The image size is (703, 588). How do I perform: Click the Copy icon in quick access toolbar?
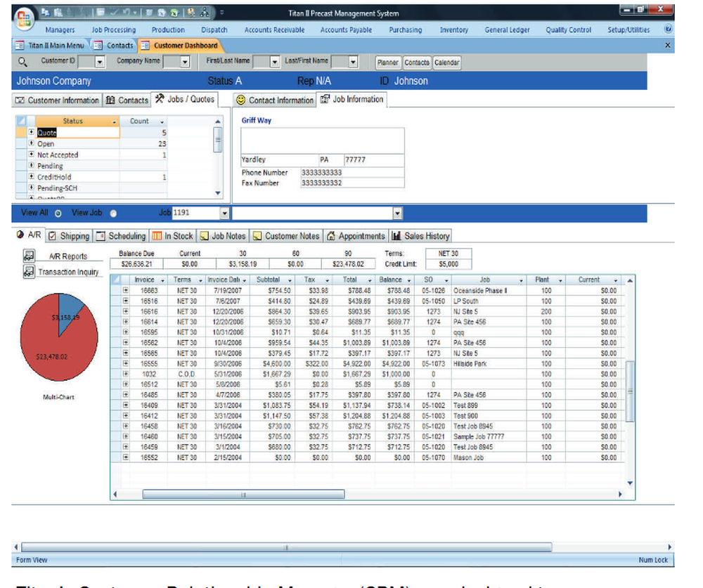[x=45, y=13]
